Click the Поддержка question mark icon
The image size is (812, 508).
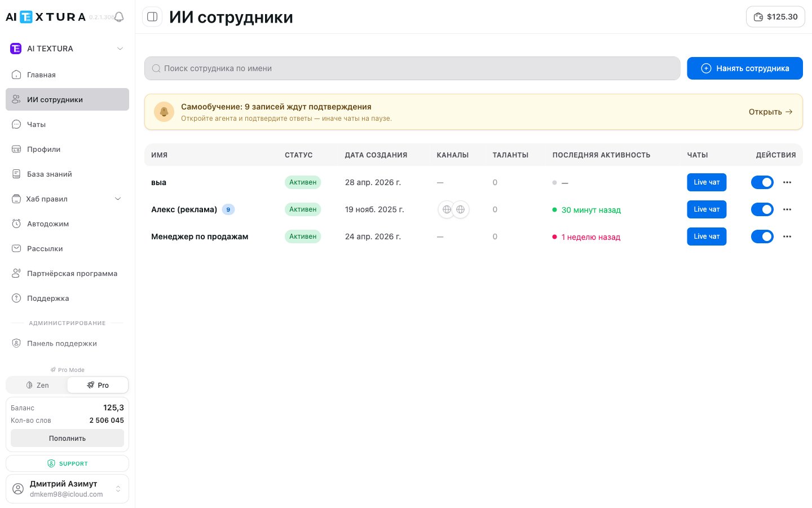pyautogui.click(x=16, y=298)
